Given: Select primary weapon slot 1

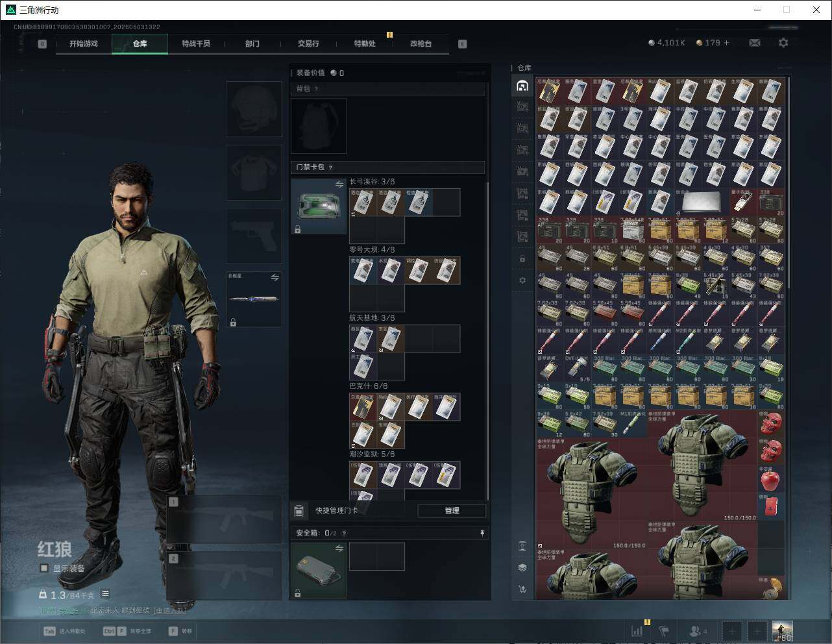Looking at the screenshot, I should click(224, 519).
